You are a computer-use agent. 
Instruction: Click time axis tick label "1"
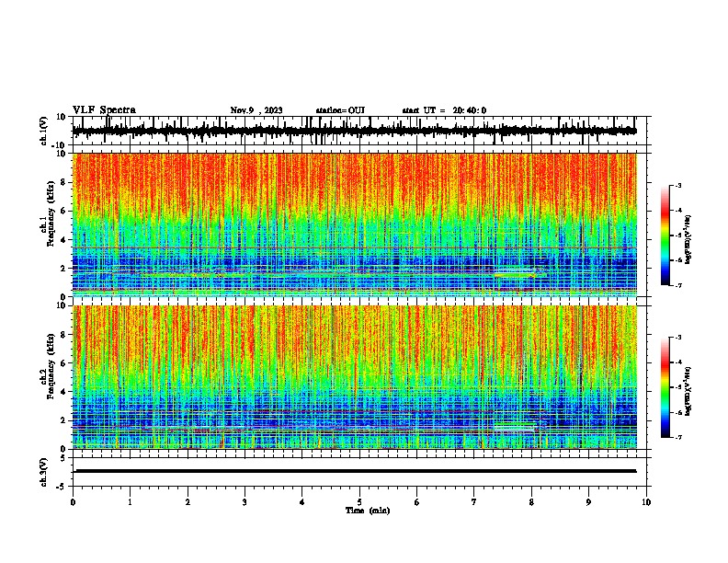[x=130, y=502]
